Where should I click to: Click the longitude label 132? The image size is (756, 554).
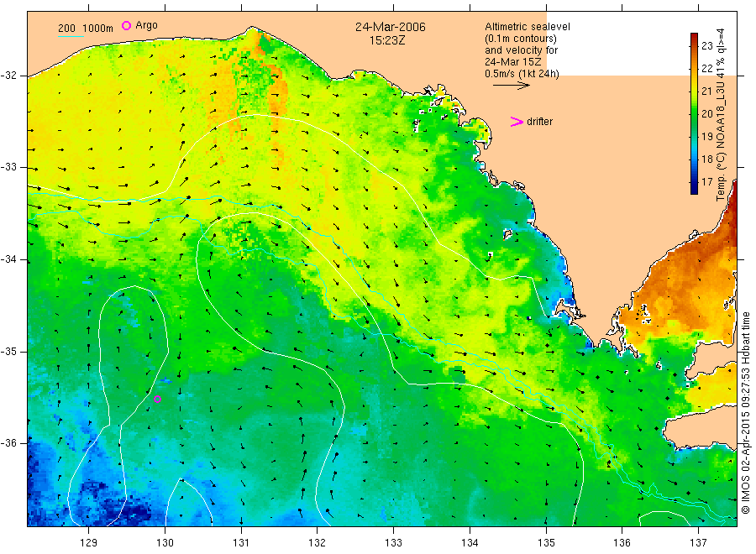(318, 543)
